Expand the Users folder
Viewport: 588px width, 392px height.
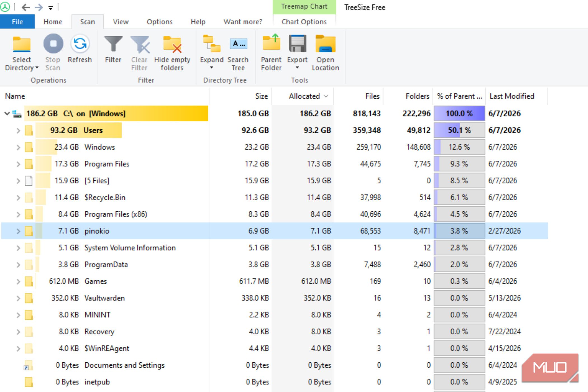coord(18,130)
